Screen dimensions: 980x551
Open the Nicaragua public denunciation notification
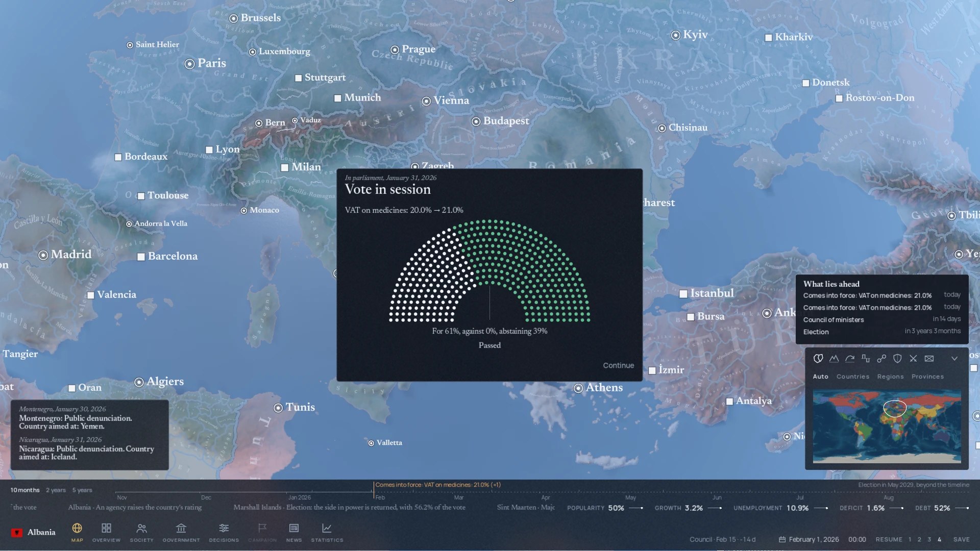pos(89,448)
